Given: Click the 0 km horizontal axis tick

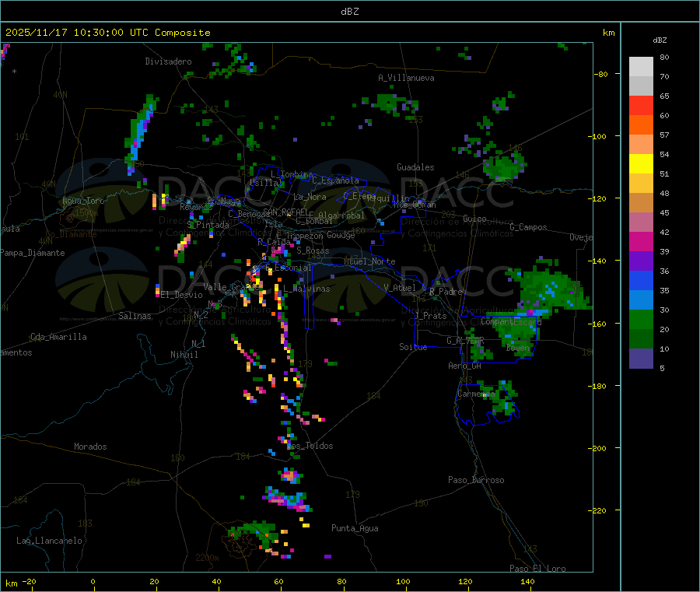Looking at the screenshot, I should click(93, 581).
